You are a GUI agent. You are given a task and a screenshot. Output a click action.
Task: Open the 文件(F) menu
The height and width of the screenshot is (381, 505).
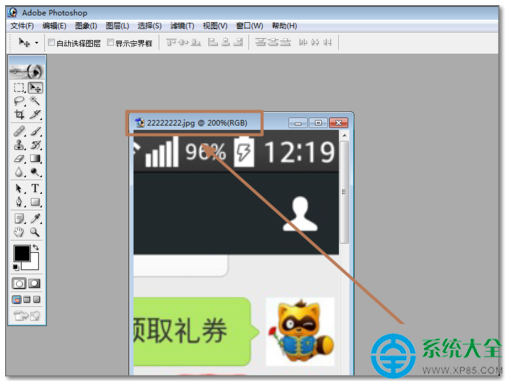click(22, 26)
